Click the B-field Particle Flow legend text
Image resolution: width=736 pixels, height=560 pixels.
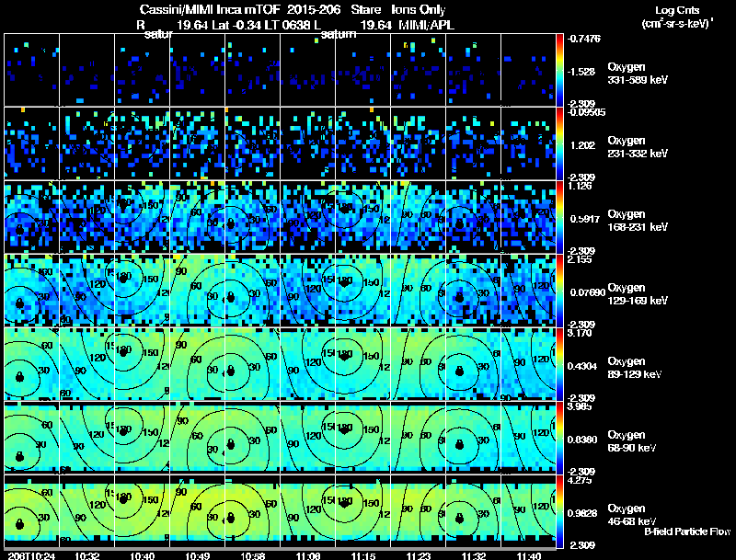coord(686,531)
